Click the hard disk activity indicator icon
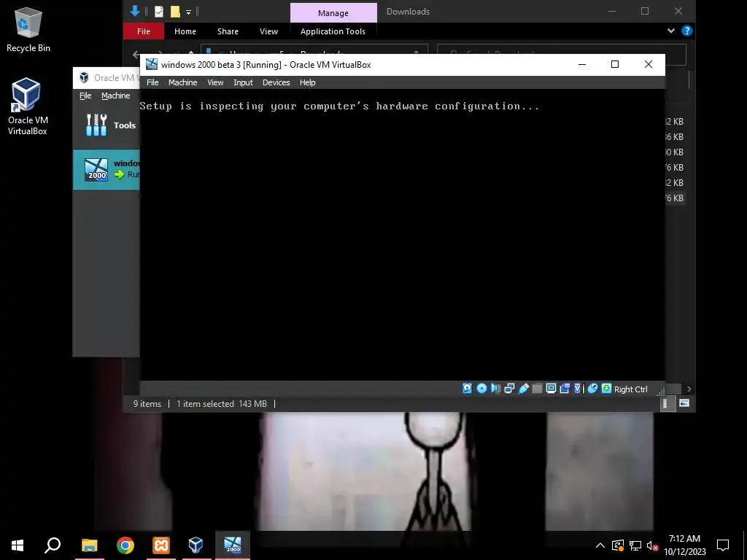747x560 pixels. pos(468,389)
